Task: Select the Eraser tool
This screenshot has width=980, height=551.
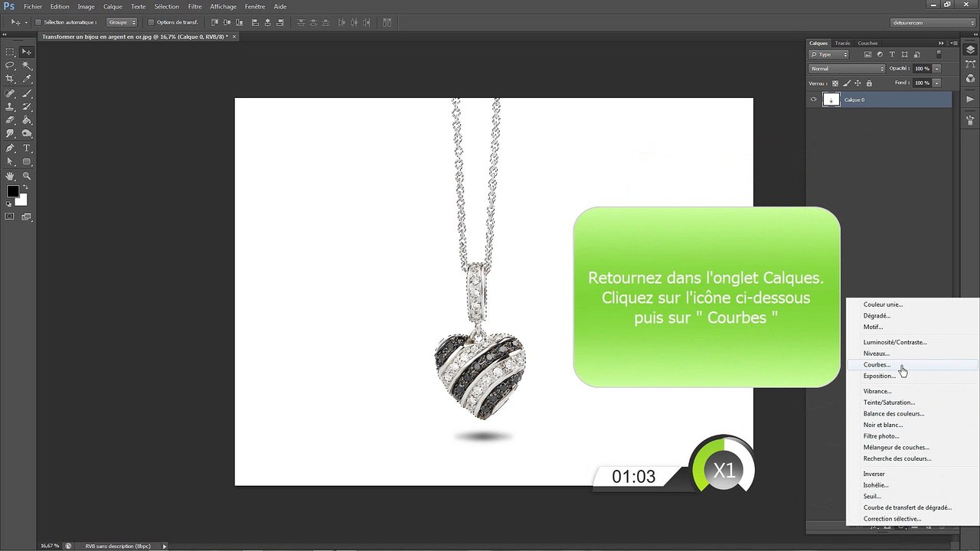Action: [10, 120]
